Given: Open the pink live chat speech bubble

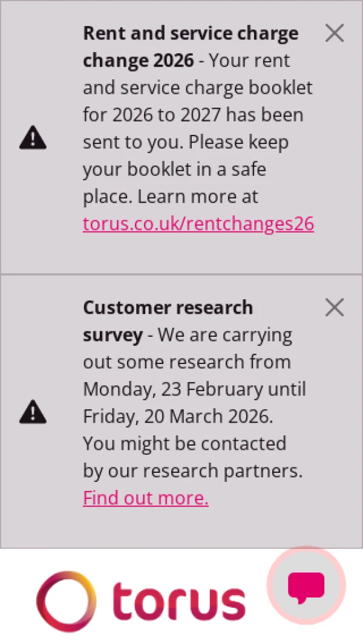Looking at the screenshot, I should [x=306, y=587].
